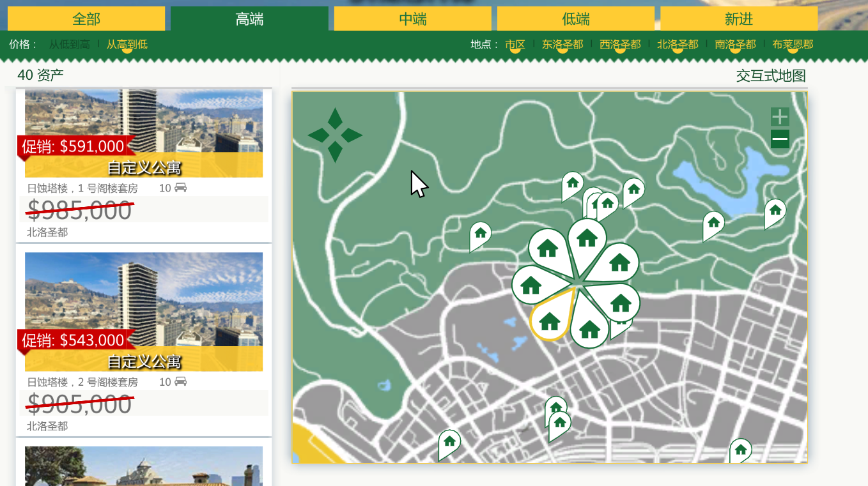Image resolution: width=868 pixels, height=486 pixels.
Task: Filter location by 市区
Action: (x=515, y=45)
